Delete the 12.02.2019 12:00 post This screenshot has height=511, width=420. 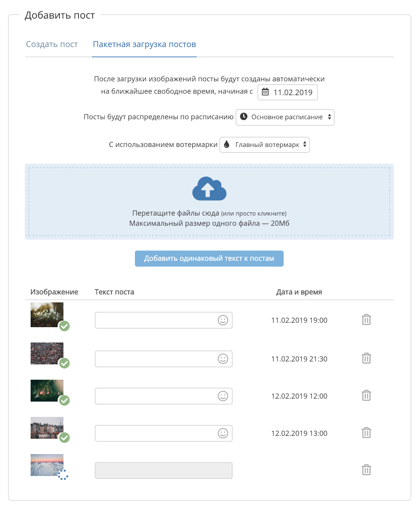pos(366,395)
